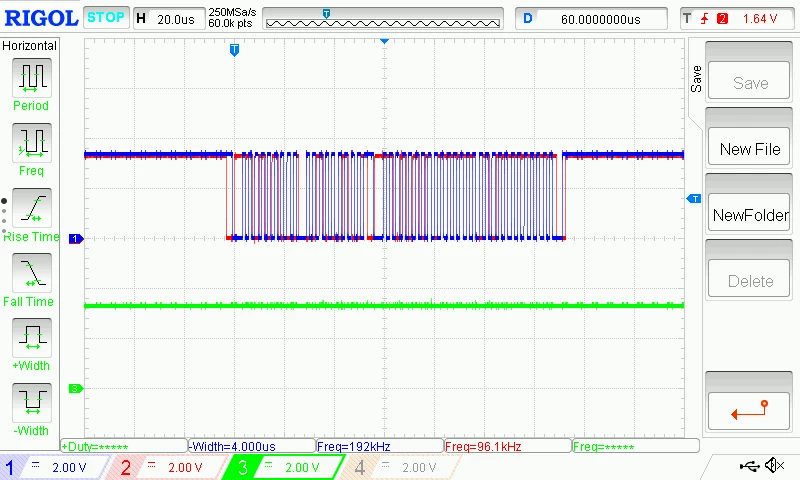Click the Freq=192kHz measurement result
Image resolution: width=800 pixels, height=480 pixels.
coord(380,446)
